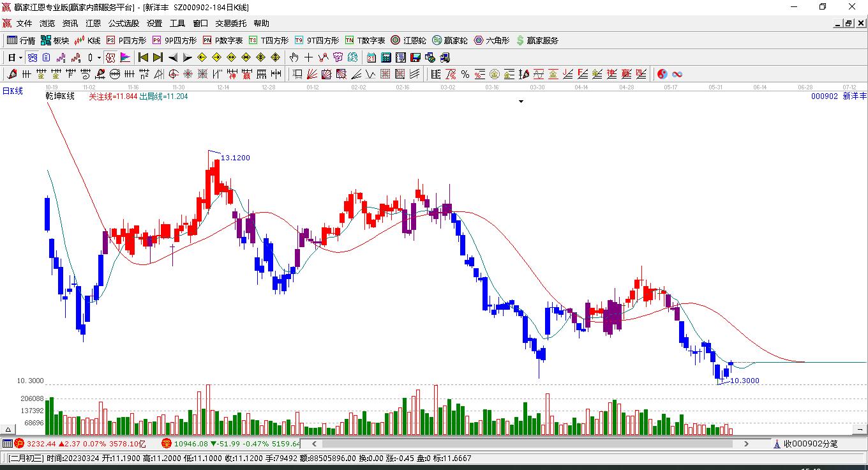This screenshot has height=470, width=868.
Task: Click the 日K线 chart label
Action: [x=12, y=91]
